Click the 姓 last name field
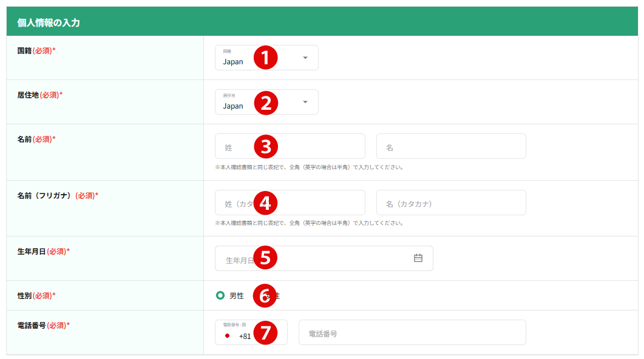This screenshot has height=359, width=644. click(290, 146)
